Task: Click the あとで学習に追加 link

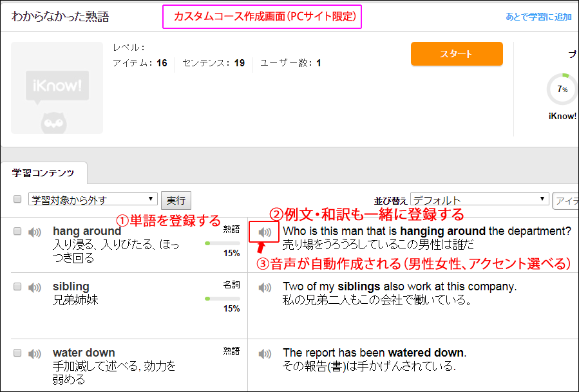Action: click(x=538, y=17)
